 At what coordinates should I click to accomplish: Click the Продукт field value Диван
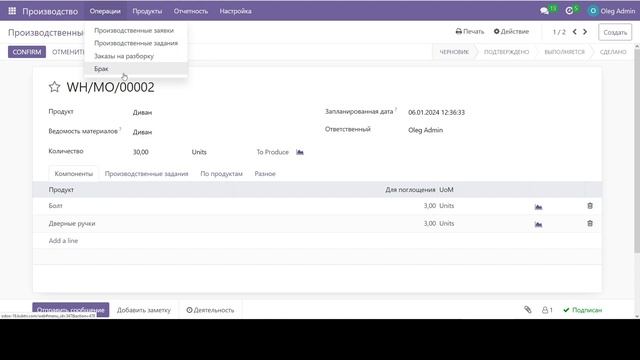(x=142, y=112)
